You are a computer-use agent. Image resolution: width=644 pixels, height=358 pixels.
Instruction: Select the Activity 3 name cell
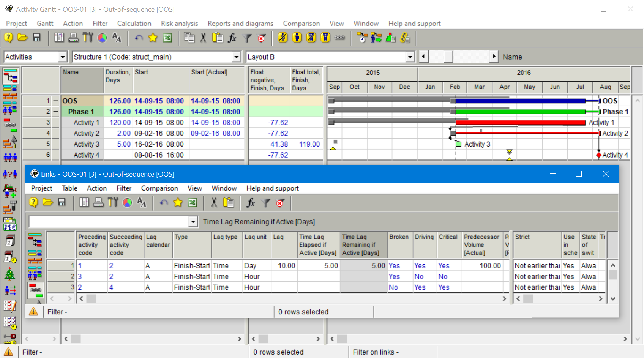pos(83,144)
